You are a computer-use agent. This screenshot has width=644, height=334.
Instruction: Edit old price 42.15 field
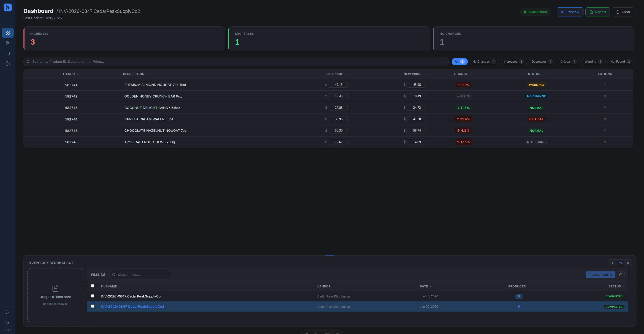click(x=338, y=85)
